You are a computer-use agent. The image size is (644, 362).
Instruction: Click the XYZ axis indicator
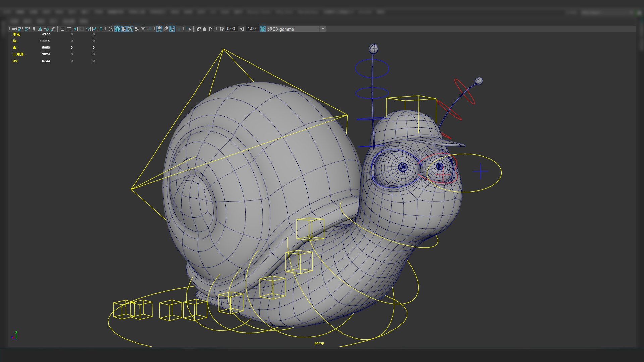(x=14, y=335)
